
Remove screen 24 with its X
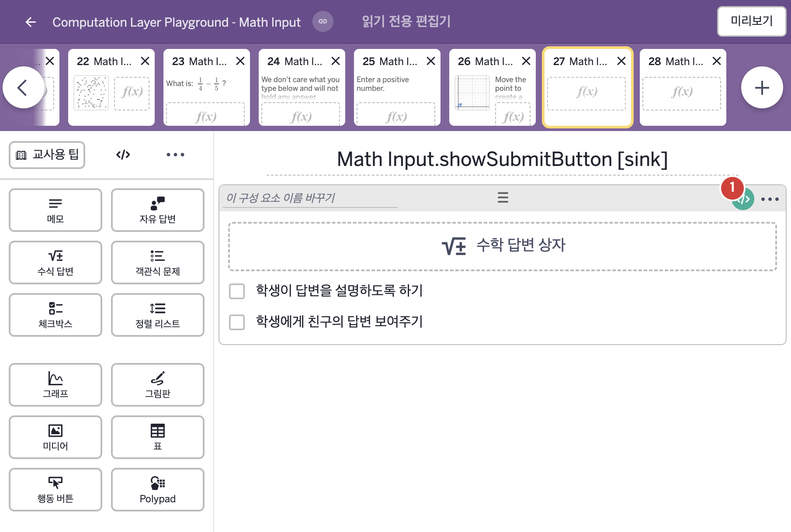coord(336,61)
